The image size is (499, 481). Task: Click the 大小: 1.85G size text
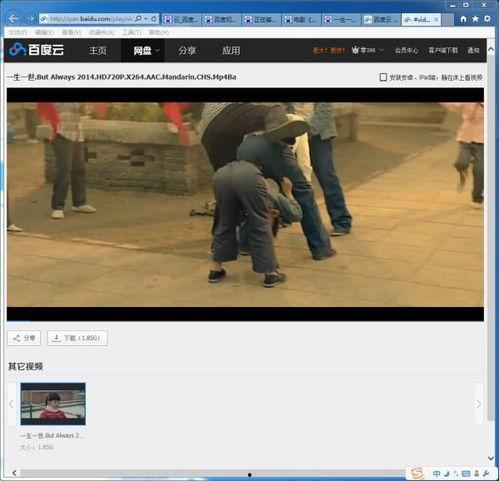click(37, 447)
